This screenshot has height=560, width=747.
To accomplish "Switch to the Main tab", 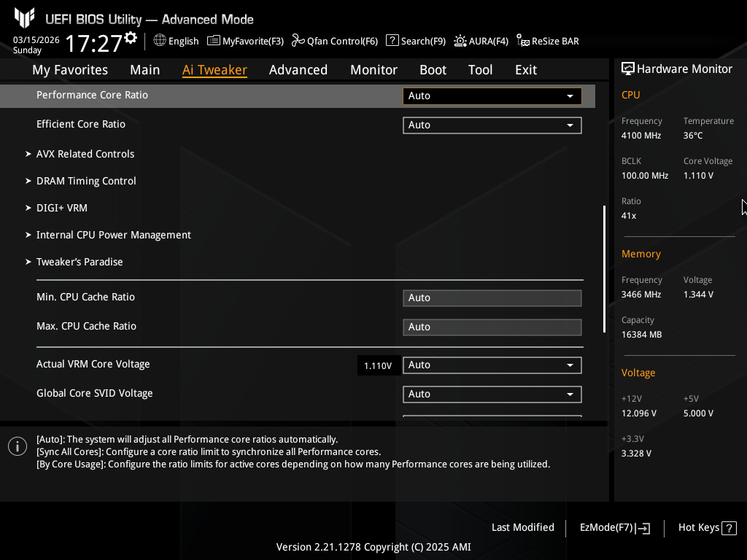I will (145, 70).
